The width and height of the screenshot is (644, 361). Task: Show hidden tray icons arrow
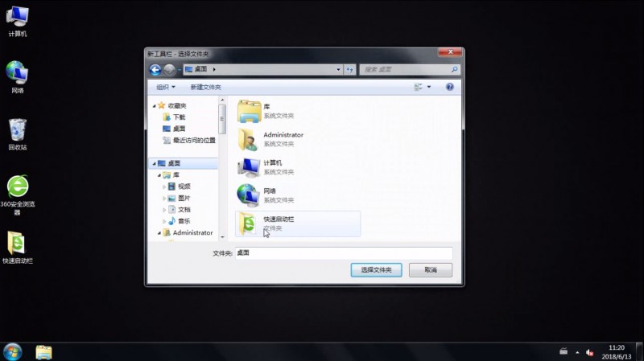(x=577, y=352)
